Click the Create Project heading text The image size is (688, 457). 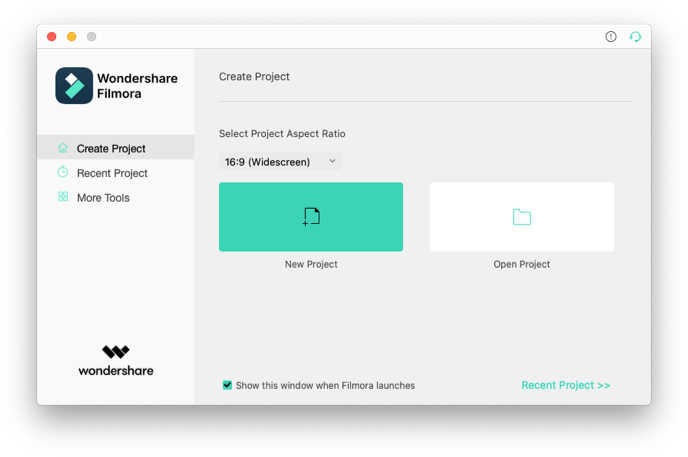coord(254,76)
